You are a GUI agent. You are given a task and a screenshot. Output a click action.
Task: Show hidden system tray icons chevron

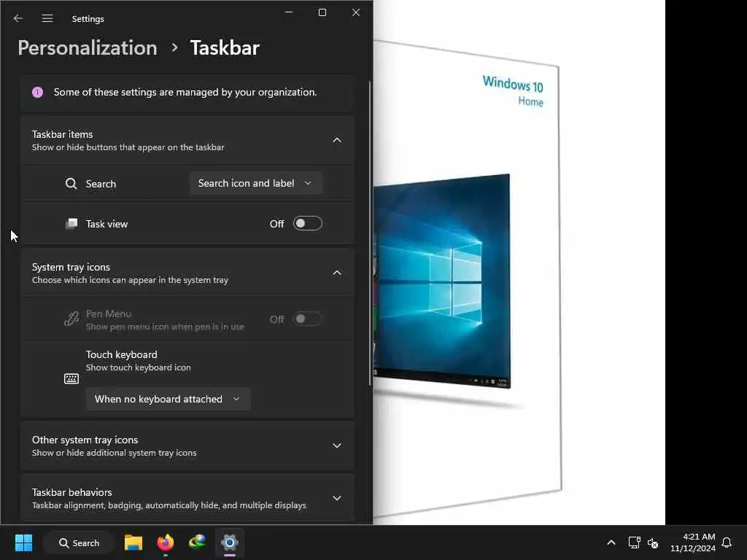pyautogui.click(x=611, y=542)
